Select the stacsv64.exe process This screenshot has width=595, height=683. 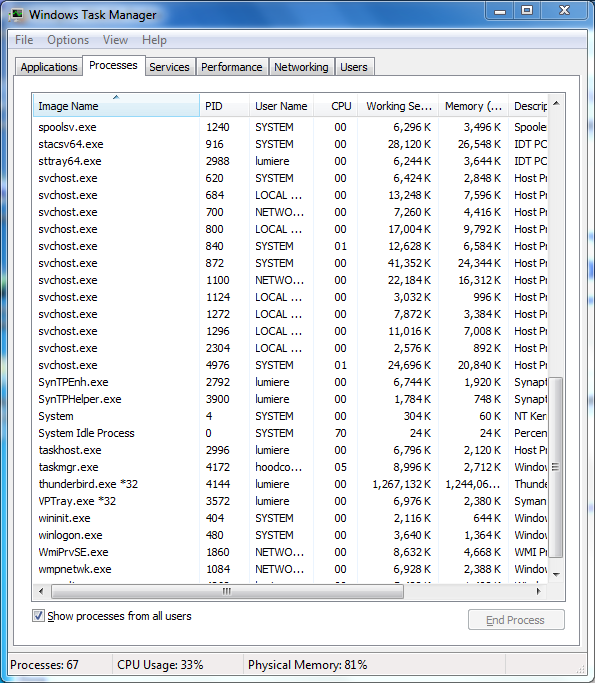(x=290, y=144)
